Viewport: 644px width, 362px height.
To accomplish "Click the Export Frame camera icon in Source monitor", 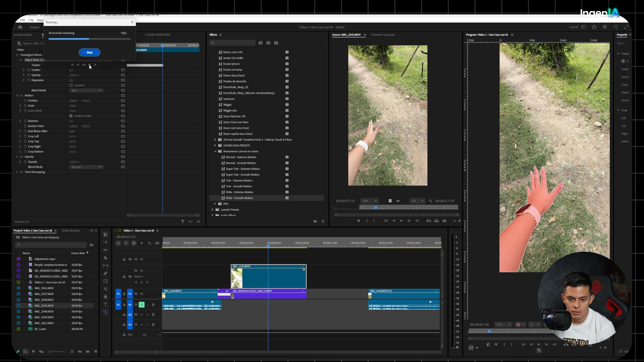I will 444,221.
